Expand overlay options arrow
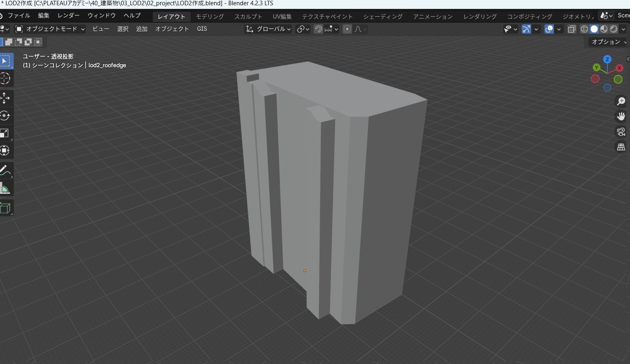Viewport: 630px width, 364px height. (x=559, y=29)
